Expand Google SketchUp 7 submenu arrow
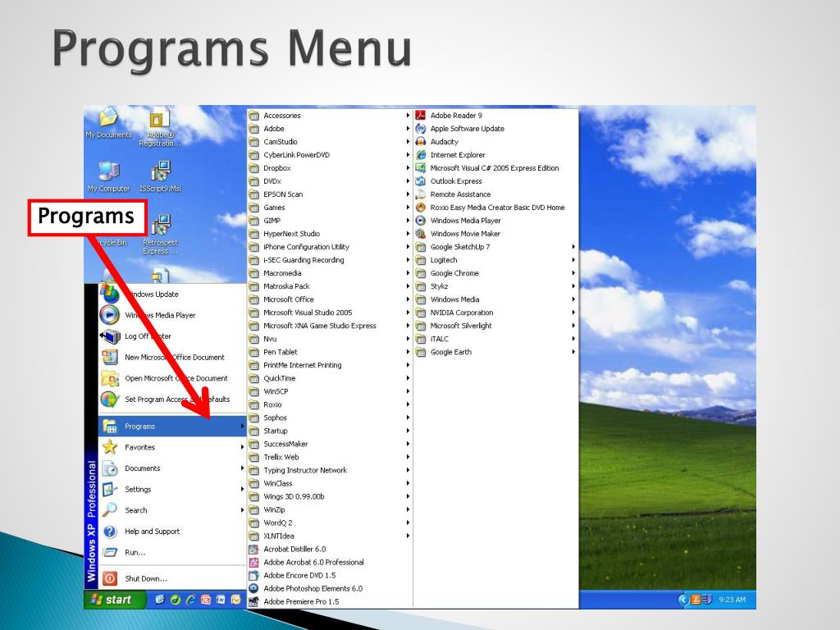840x630 pixels. pyautogui.click(x=573, y=246)
